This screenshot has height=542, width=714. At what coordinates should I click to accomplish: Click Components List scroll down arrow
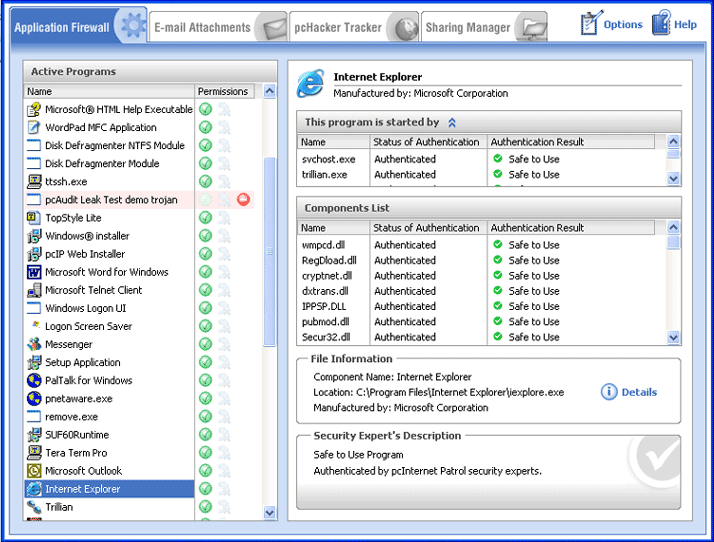[x=673, y=337]
